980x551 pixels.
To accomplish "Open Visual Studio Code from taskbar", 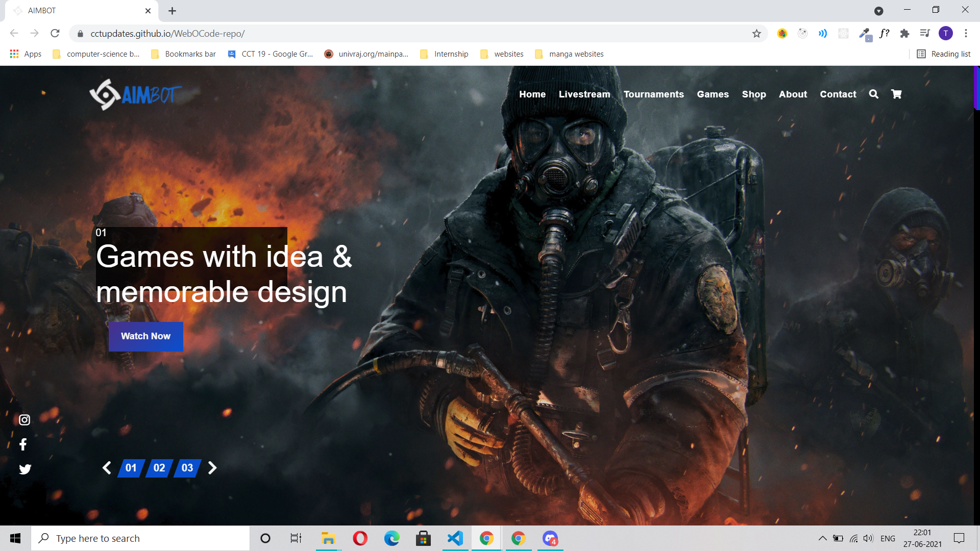I will [x=455, y=538].
